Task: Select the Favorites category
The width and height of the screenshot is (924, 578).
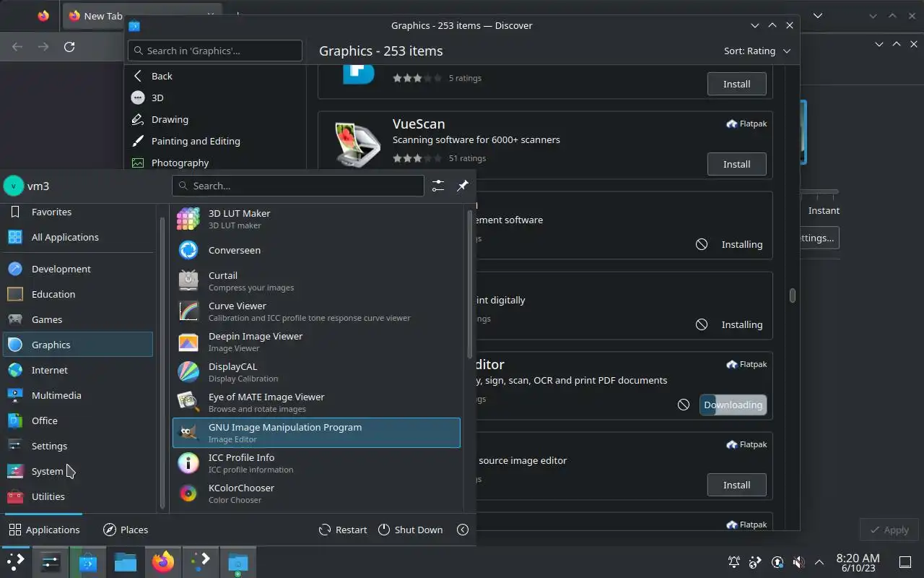Action: pyautogui.click(x=78, y=212)
